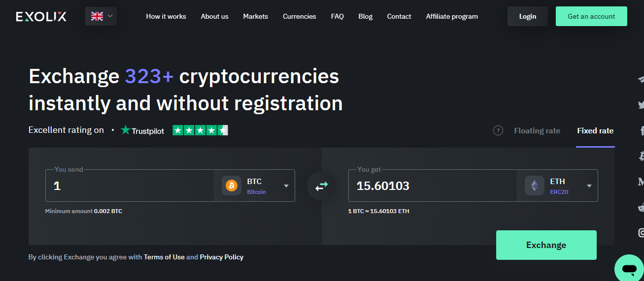Open the live chat bubble
The image size is (644, 281).
click(x=629, y=269)
